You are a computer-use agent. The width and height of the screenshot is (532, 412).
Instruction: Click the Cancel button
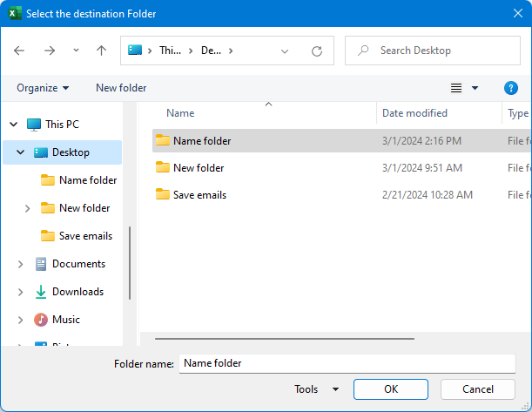[477, 389]
